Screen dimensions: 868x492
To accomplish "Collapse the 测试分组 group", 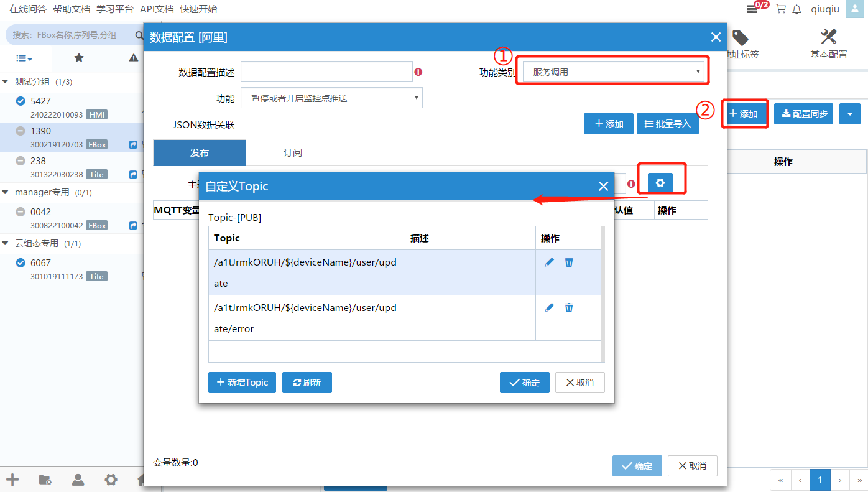I will 6,82.
